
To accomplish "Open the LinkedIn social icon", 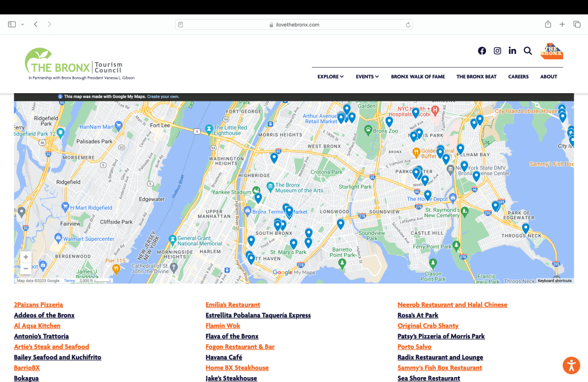I will pyautogui.click(x=512, y=51).
